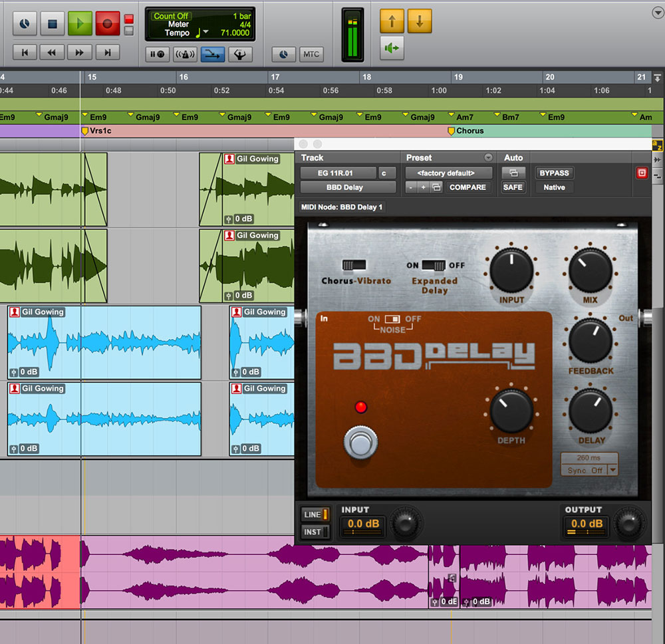Click the Native format button

(x=554, y=187)
